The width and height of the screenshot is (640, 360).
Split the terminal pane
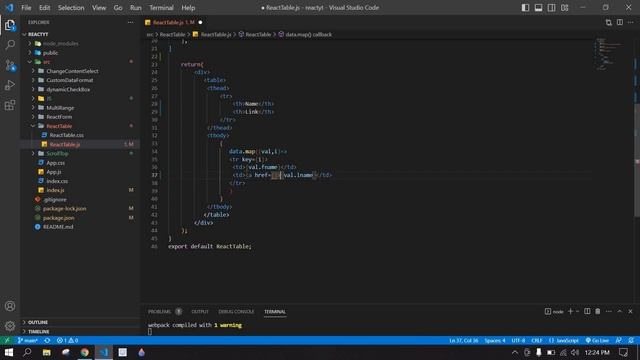(x=587, y=311)
